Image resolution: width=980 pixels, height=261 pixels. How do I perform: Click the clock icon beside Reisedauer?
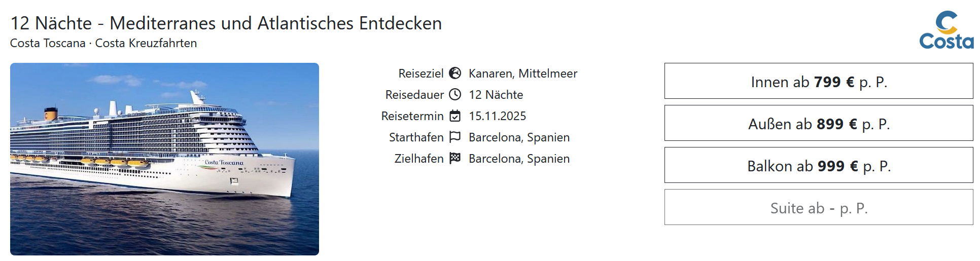click(x=455, y=95)
